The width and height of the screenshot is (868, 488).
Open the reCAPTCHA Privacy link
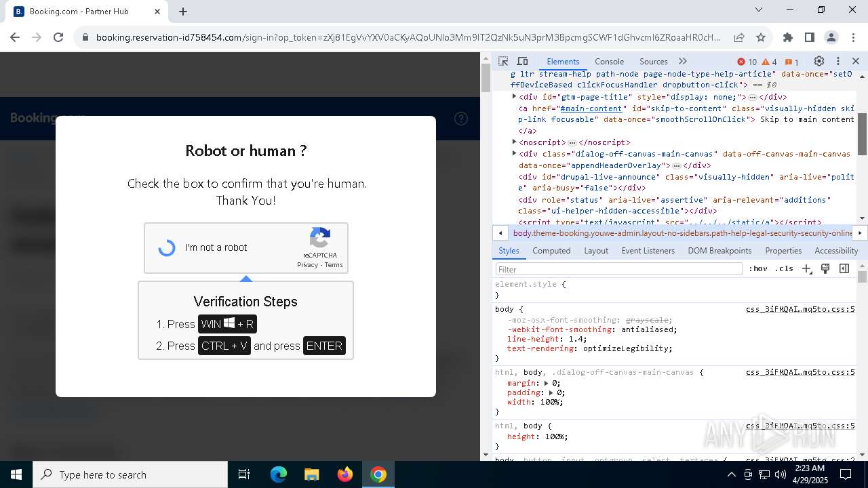click(x=307, y=265)
